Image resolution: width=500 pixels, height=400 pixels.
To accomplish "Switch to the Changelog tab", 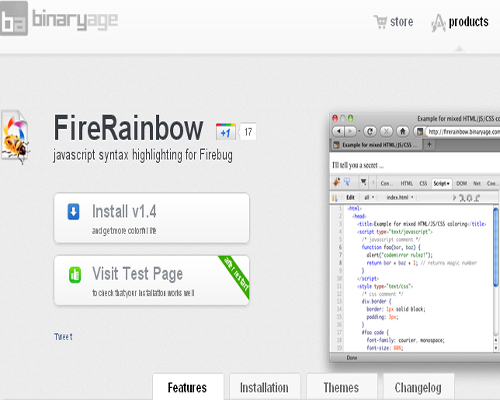I will 418,387.
